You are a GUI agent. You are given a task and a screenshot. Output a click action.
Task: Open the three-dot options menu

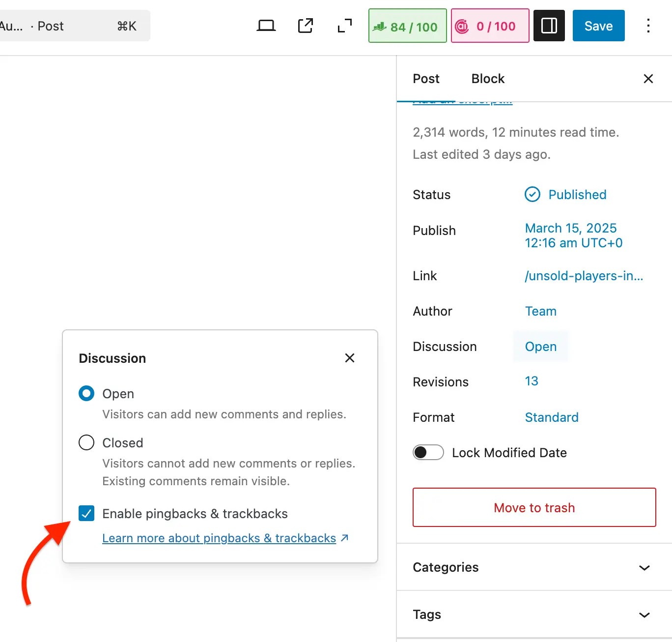[x=648, y=26]
